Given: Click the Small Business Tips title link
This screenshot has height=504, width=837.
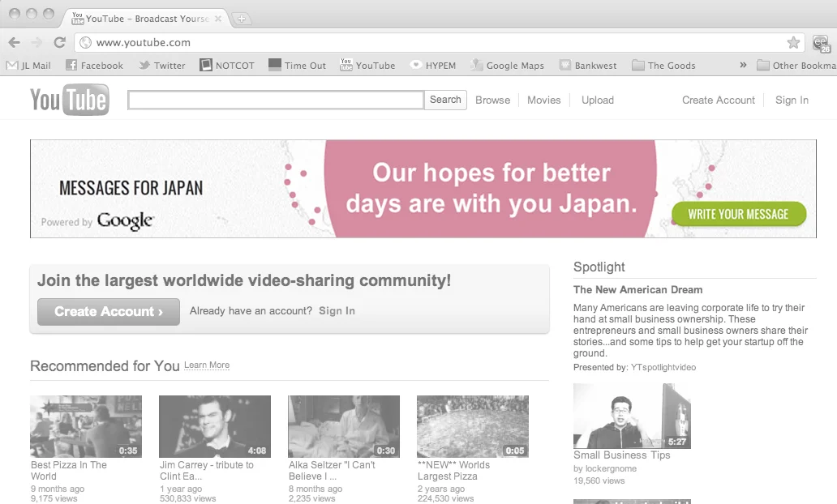Looking at the screenshot, I should point(622,455).
